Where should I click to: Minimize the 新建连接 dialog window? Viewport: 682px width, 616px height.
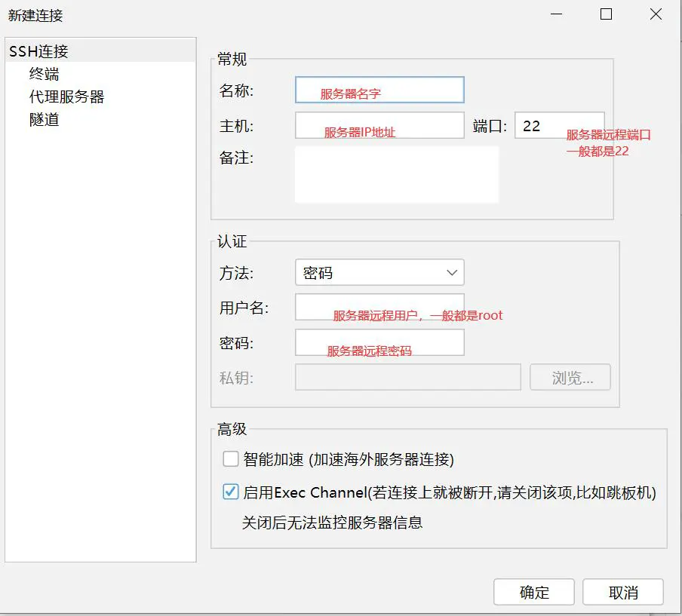point(556,14)
